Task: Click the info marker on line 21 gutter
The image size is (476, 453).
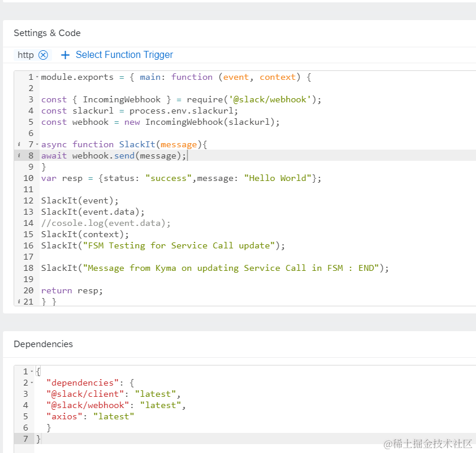Action: (x=19, y=302)
